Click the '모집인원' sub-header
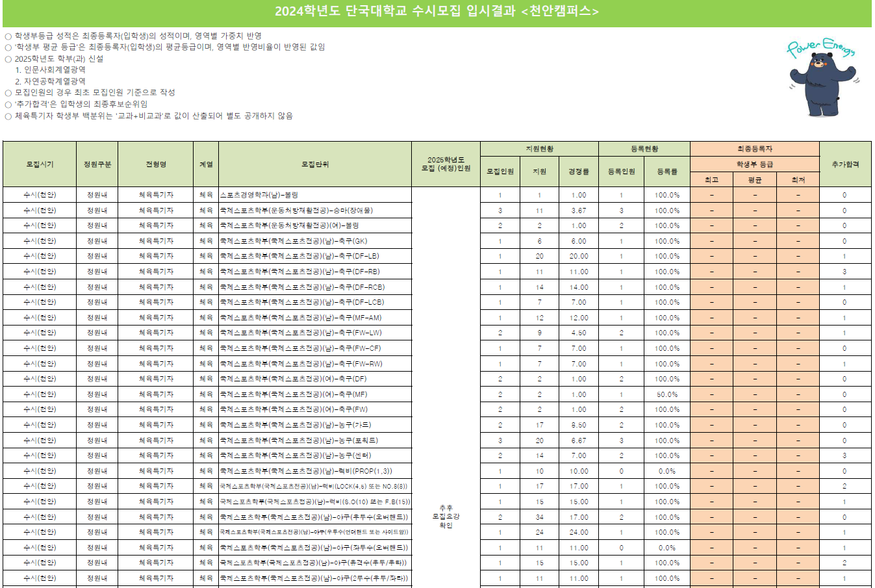Viewport: 875px width, 588px height. 500,172
